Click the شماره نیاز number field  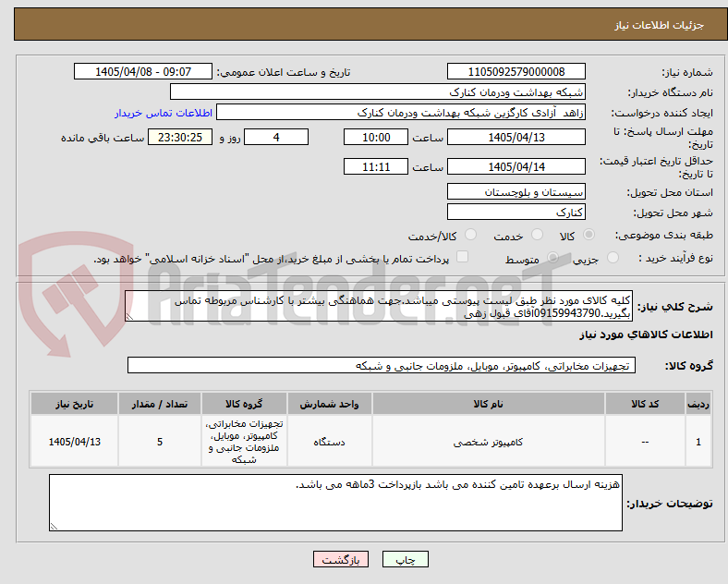click(516, 72)
